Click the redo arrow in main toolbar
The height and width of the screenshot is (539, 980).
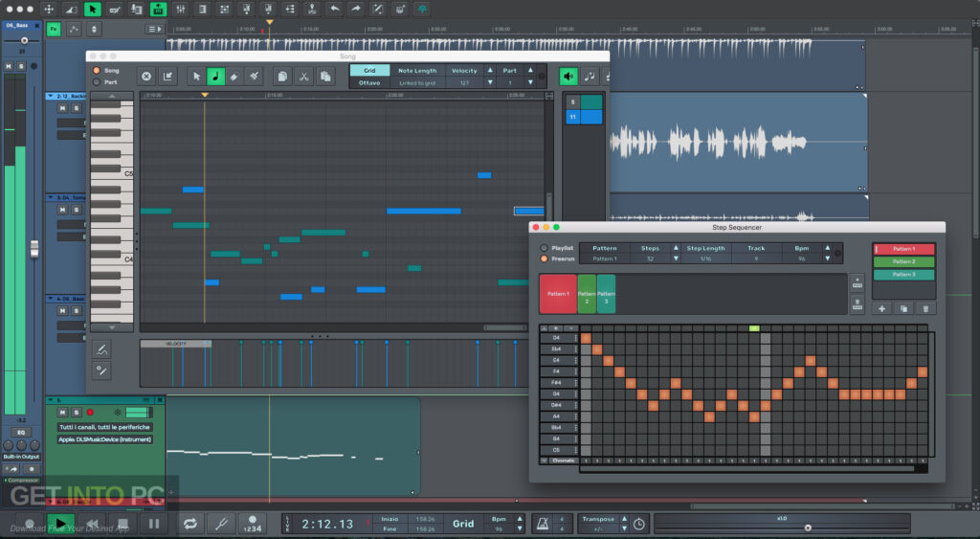click(x=356, y=9)
